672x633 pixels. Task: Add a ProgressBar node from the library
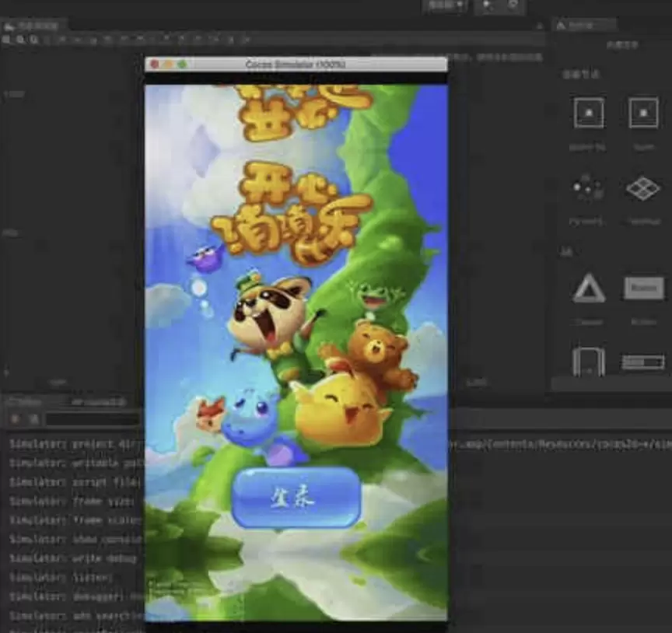[643, 362]
